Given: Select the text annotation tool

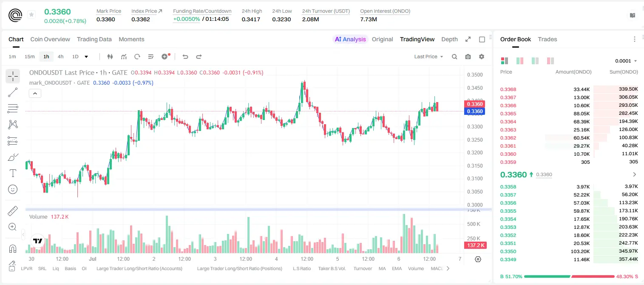Looking at the screenshot, I should click(13, 173).
